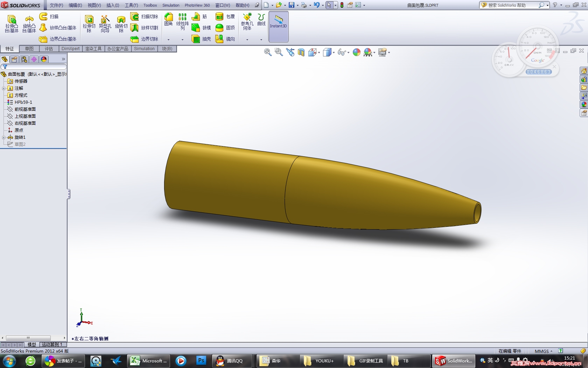The image size is (588, 368).
Task: Open Photoshop from the taskbar
Action: pos(201,361)
